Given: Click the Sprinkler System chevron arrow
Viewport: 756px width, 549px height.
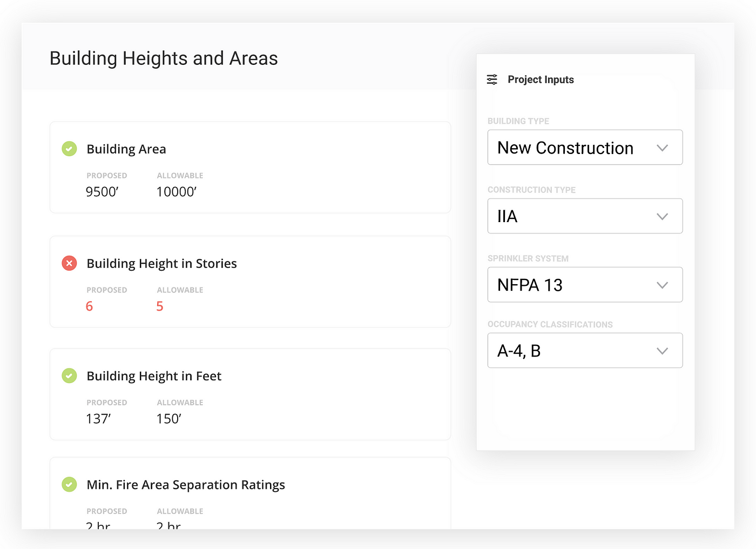Looking at the screenshot, I should coord(662,285).
